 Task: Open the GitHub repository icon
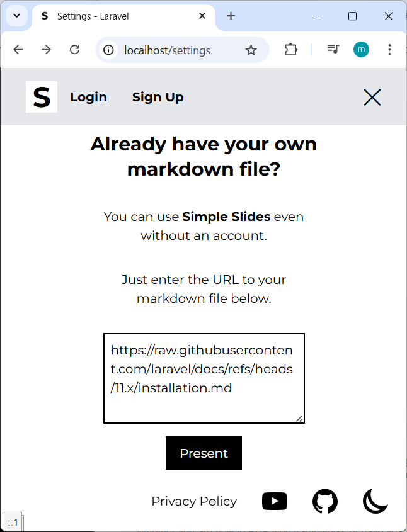point(325,501)
